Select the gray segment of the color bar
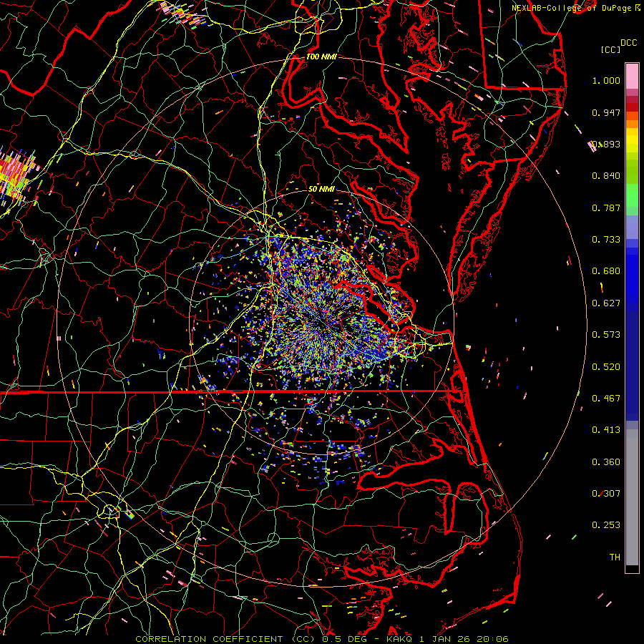 632,497
